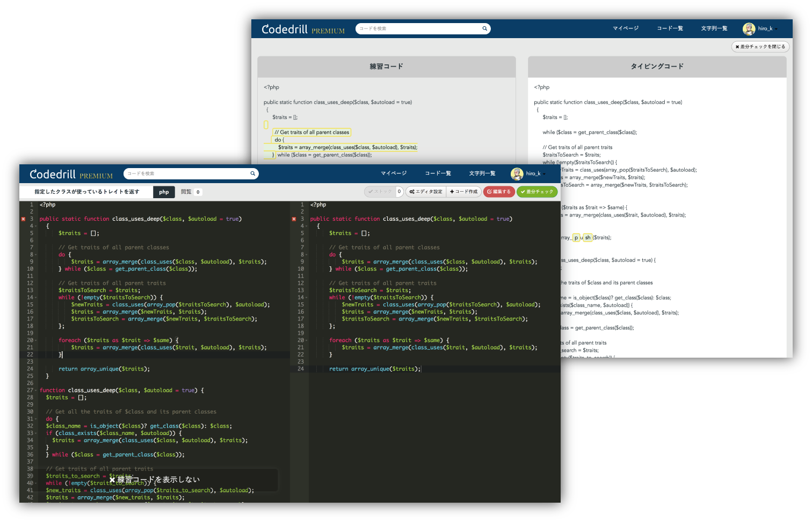This screenshot has height=522, width=812.
Task: Collapse the while block fold at line 14 in the left editor
Action: (x=35, y=298)
